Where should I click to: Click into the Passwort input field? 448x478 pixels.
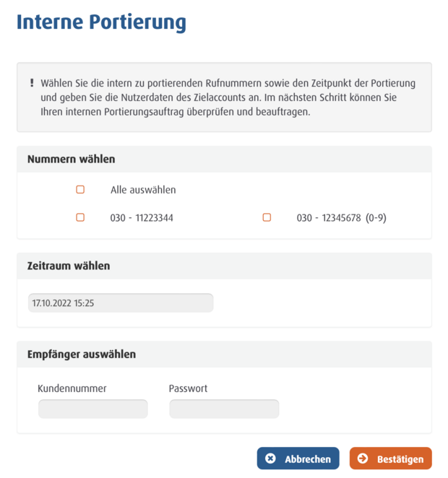224,409
